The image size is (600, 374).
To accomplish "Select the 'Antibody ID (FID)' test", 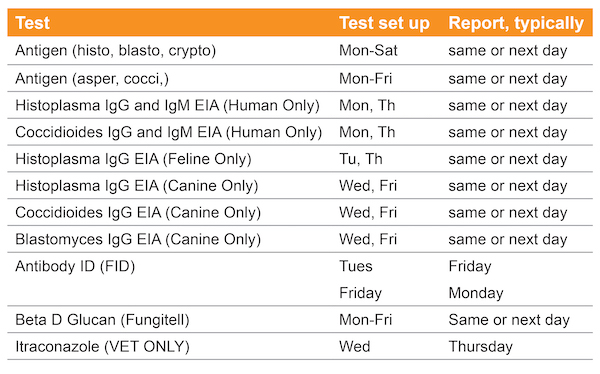I will pos(75,266).
